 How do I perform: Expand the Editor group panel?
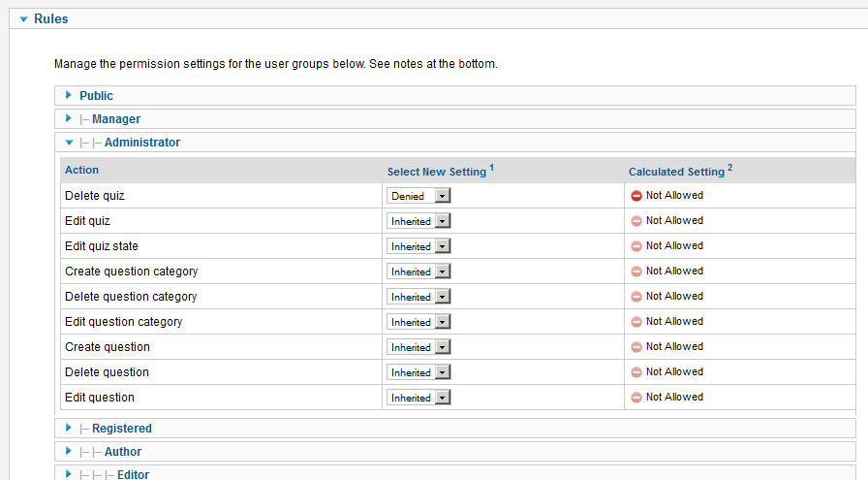(454, 473)
